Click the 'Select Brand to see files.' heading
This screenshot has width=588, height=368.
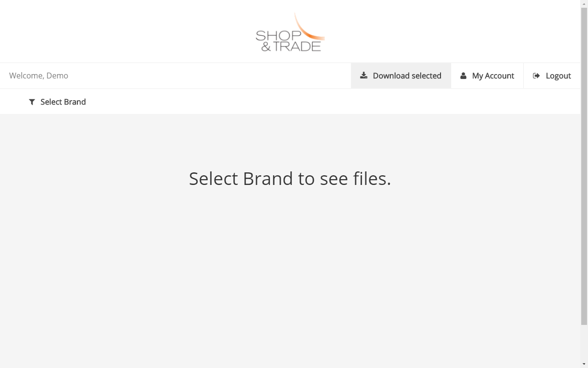[290, 179]
